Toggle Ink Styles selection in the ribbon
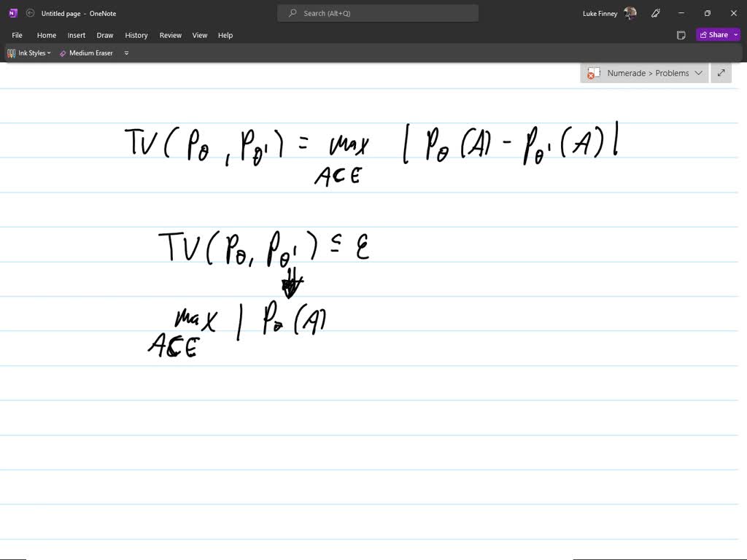747x560 pixels. tap(29, 52)
